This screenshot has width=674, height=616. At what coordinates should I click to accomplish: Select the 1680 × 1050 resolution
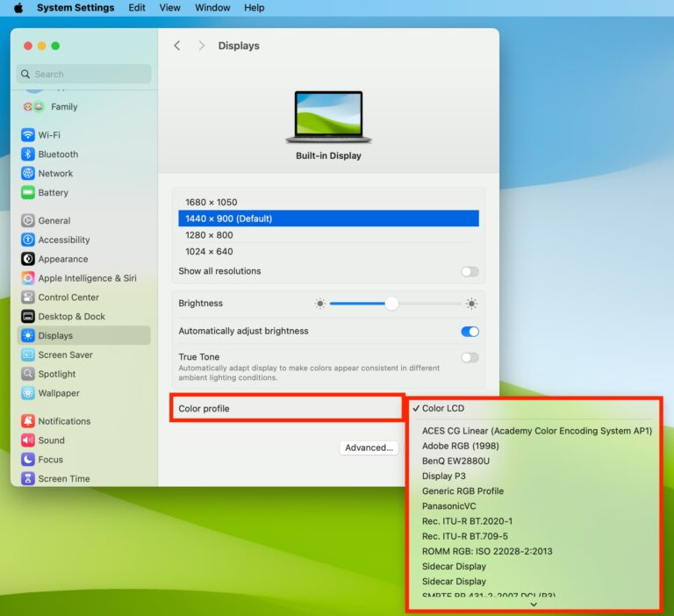[x=328, y=202]
